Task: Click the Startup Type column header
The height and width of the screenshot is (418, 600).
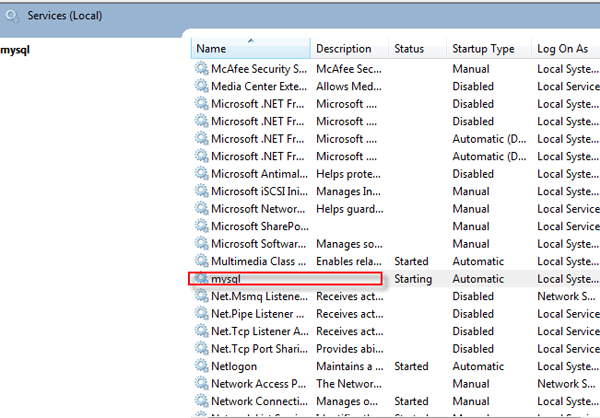Action: pos(483,49)
